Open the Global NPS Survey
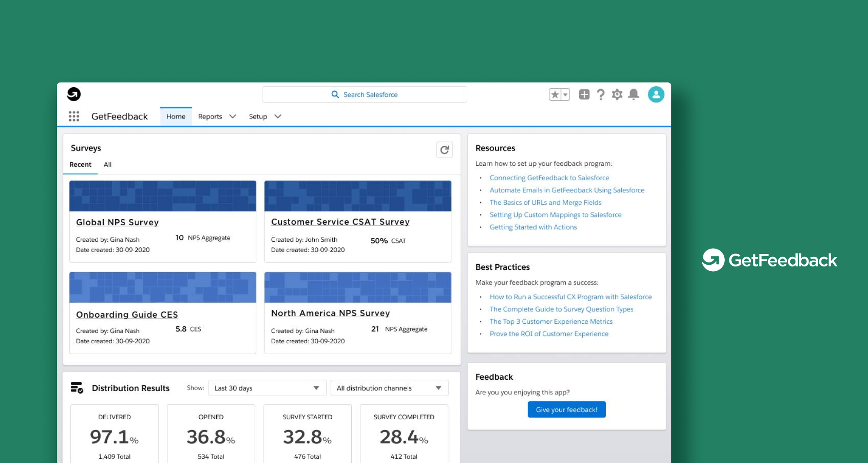This screenshot has height=463, width=868. pyautogui.click(x=117, y=222)
